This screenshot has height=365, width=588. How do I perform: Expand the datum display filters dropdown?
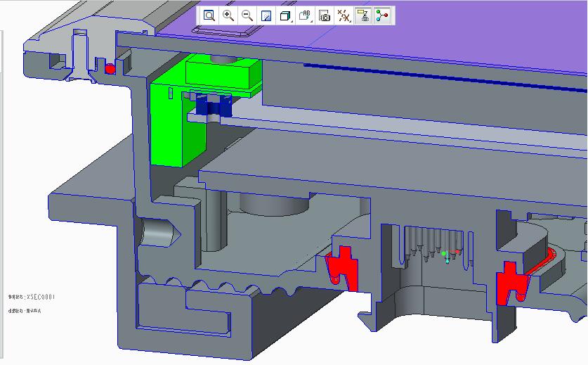pyautogui.click(x=344, y=15)
